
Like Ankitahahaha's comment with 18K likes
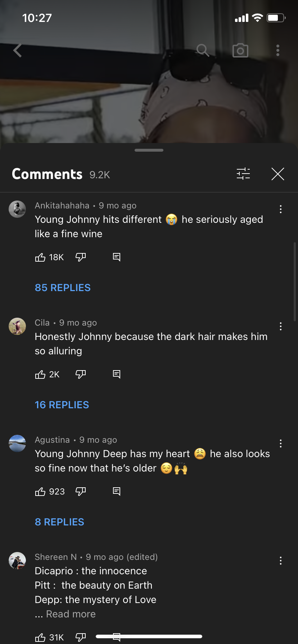40,257
